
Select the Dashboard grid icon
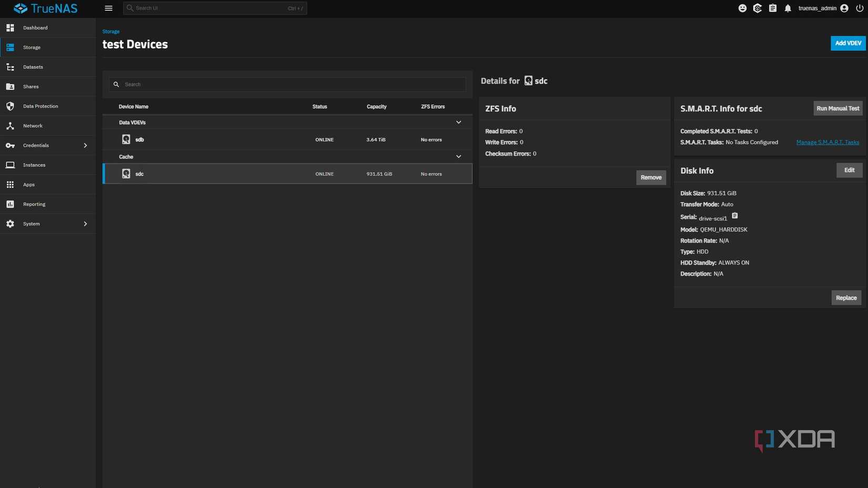click(10, 27)
